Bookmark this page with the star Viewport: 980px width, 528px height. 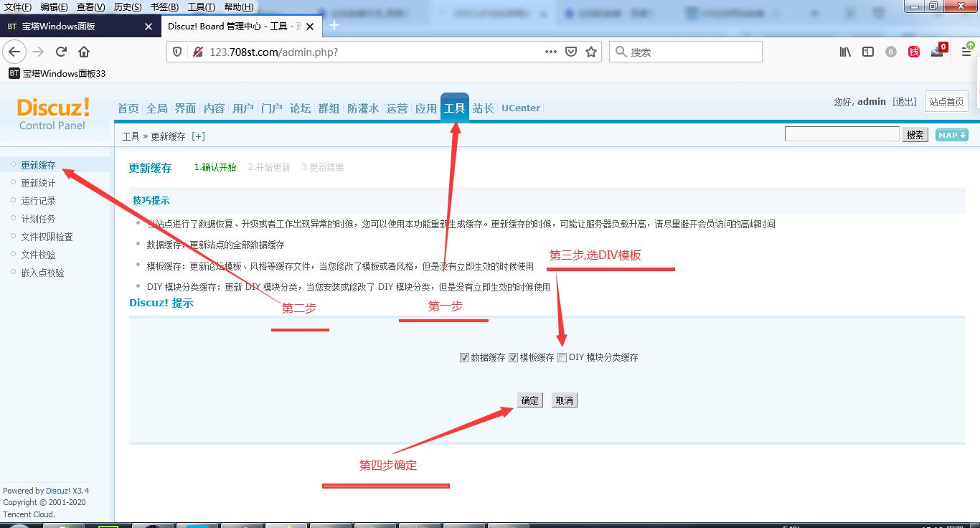(591, 52)
